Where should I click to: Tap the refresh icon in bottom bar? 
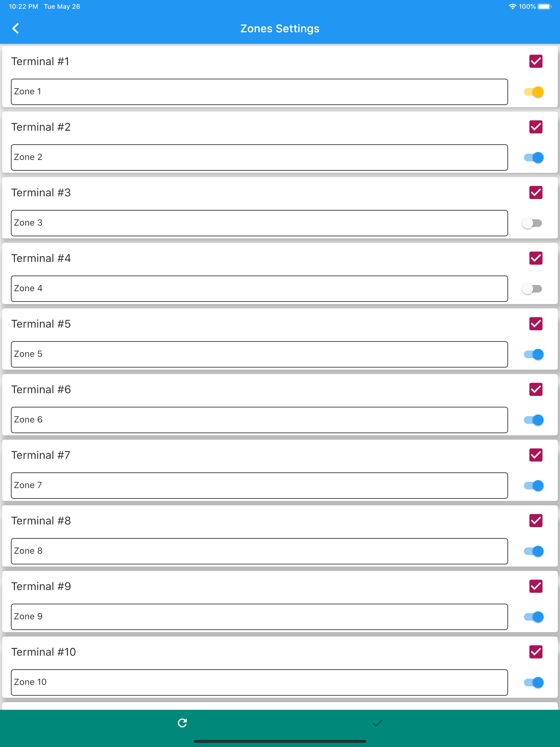click(x=182, y=723)
